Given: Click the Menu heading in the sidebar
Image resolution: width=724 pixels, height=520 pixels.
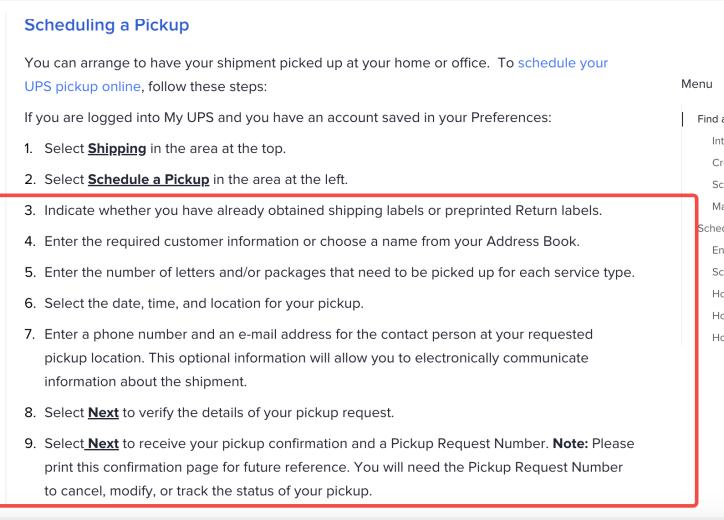Looking at the screenshot, I should coord(697,84).
